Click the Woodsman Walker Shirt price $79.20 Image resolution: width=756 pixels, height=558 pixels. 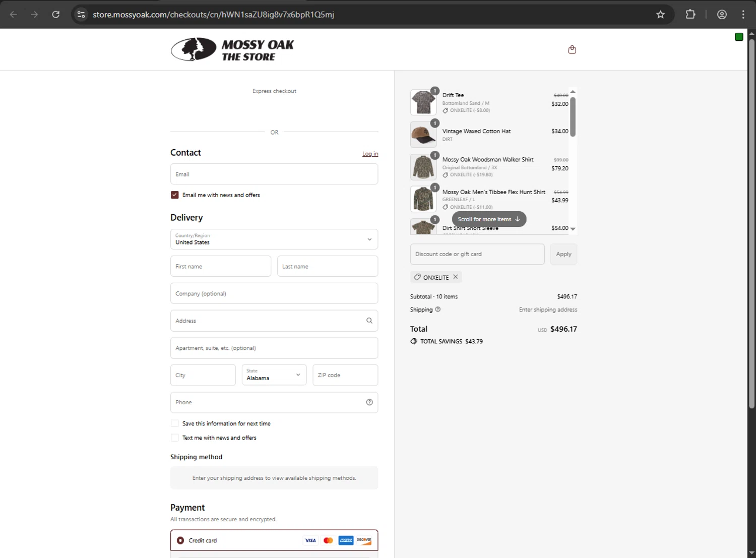tap(560, 168)
